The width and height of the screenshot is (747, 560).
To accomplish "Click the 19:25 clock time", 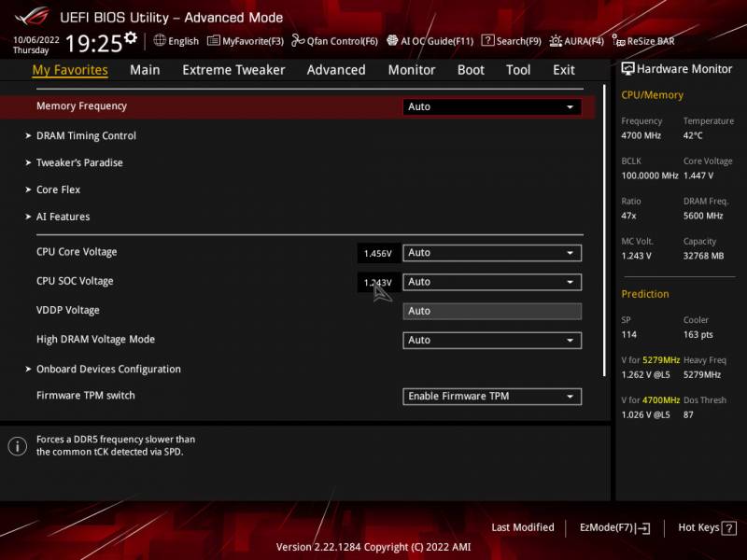I will click(x=94, y=43).
